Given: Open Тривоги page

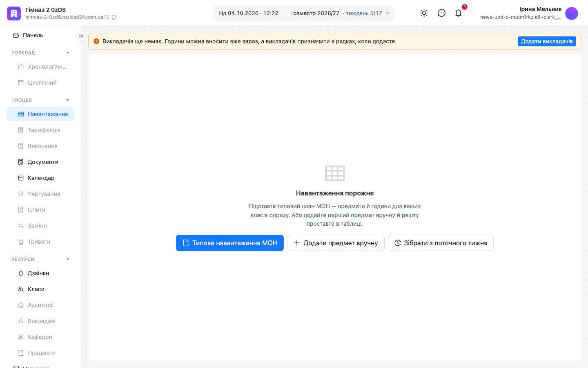Looking at the screenshot, I should tap(40, 242).
